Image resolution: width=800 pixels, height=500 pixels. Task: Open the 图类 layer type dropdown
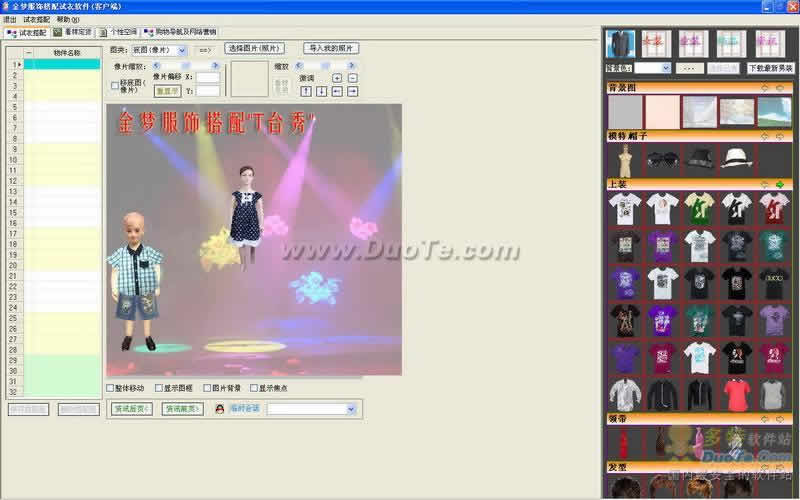(x=182, y=51)
